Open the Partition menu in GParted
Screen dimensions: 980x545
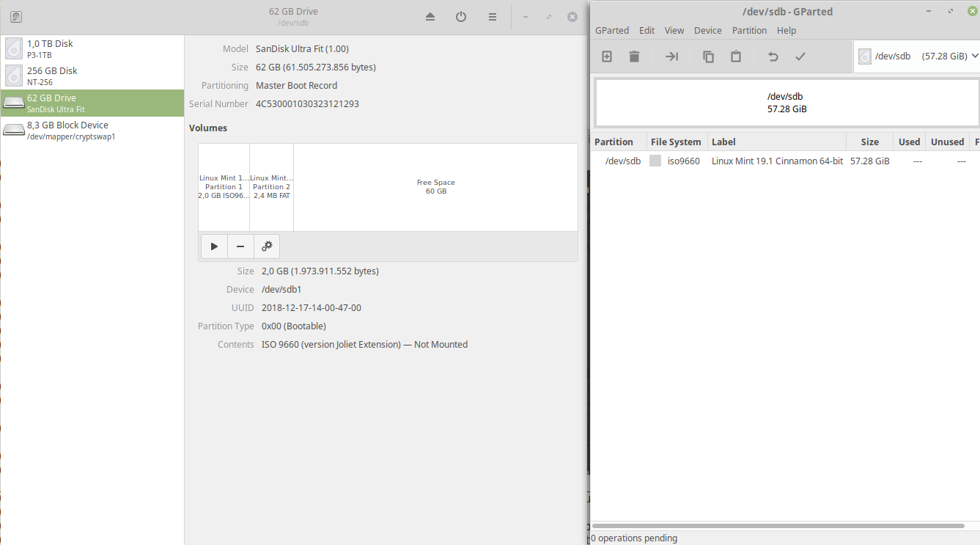[x=749, y=30]
